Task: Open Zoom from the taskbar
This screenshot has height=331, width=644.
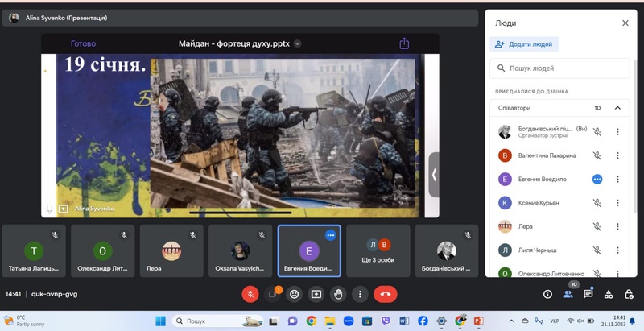Action: click(349, 321)
